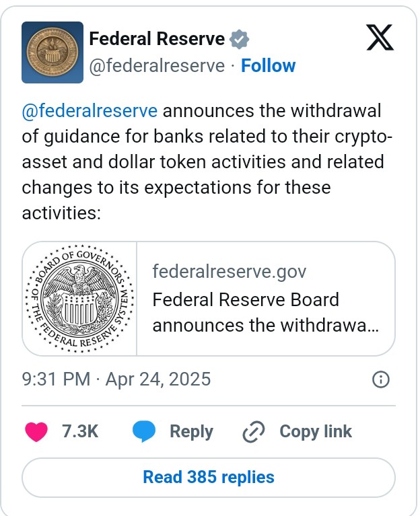Select the Copy link text

pos(315,432)
